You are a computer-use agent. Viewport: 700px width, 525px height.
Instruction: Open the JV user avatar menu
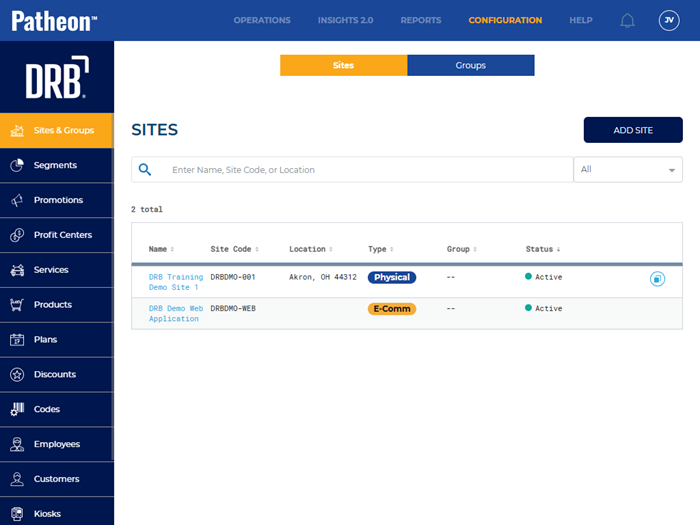669,20
